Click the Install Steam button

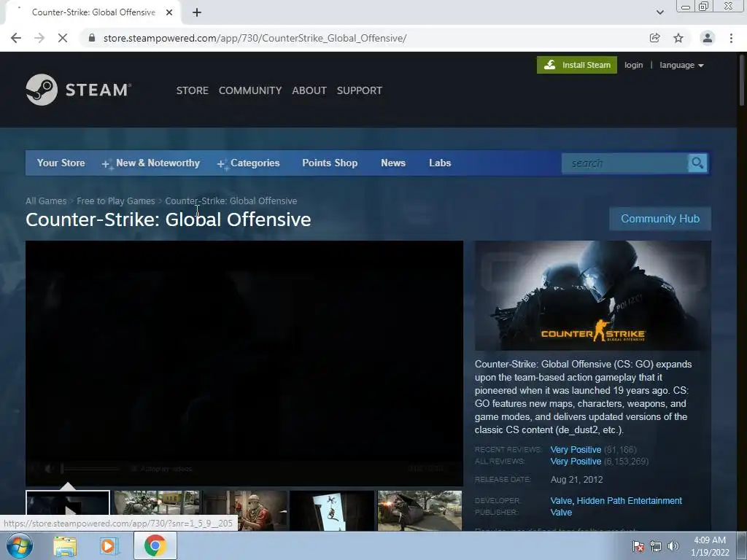tap(577, 65)
